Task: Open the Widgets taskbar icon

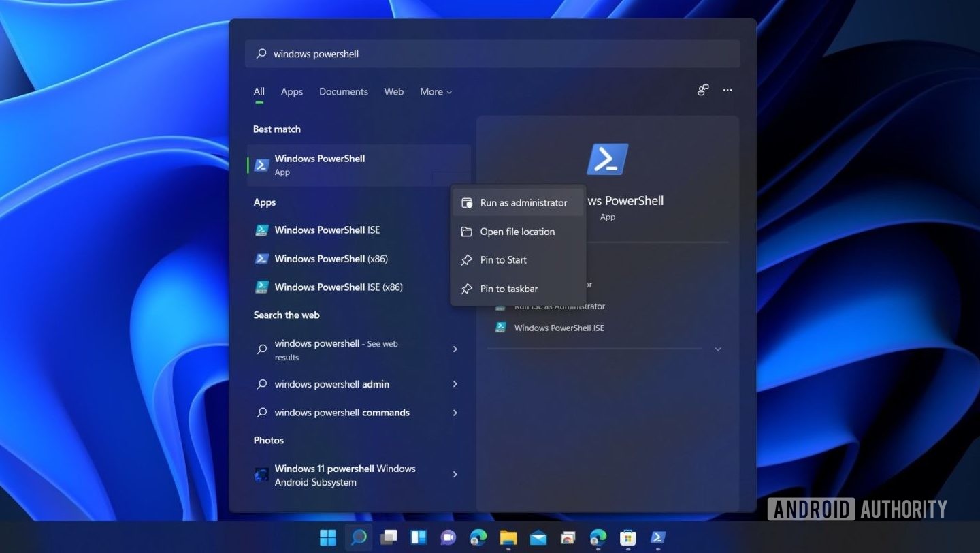Action: (419, 537)
